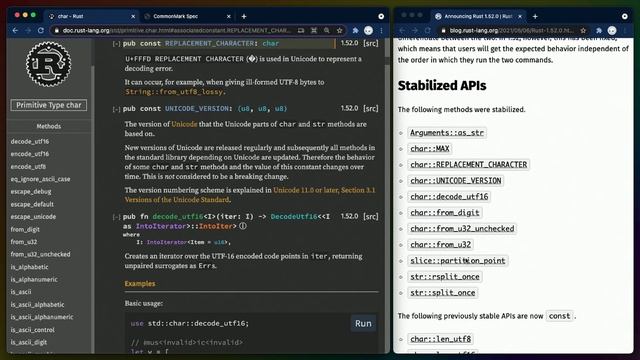Go to from_u32_unchecked in the sidebar
The height and width of the screenshot is (360, 640).
(40, 254)
